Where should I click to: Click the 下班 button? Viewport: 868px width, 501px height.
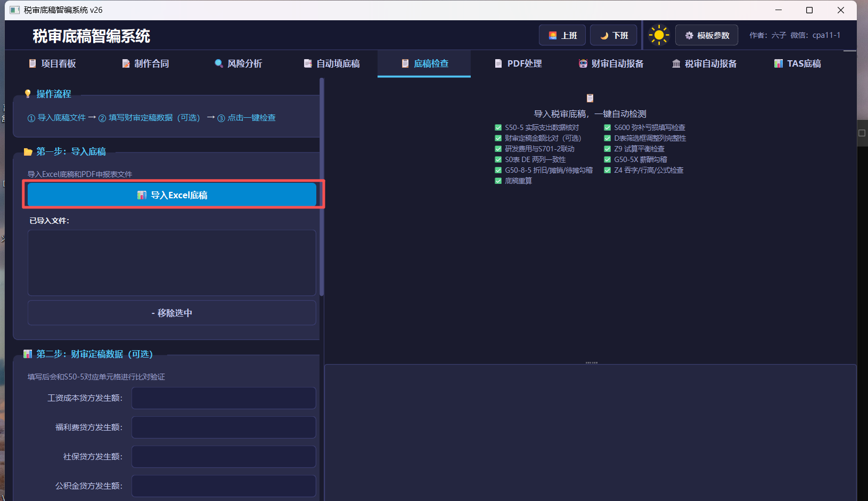pyautogui.click(x=613, y=35)
